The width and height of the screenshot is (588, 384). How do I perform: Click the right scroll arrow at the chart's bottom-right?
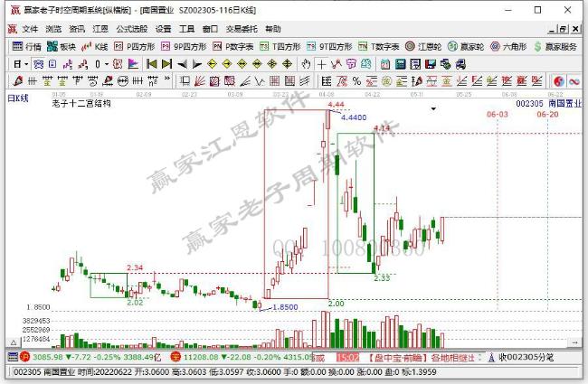pos(574,342)
